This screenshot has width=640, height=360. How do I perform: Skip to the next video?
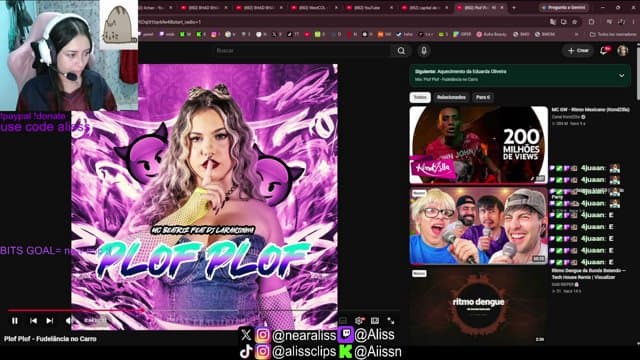[x=50, y=321]
